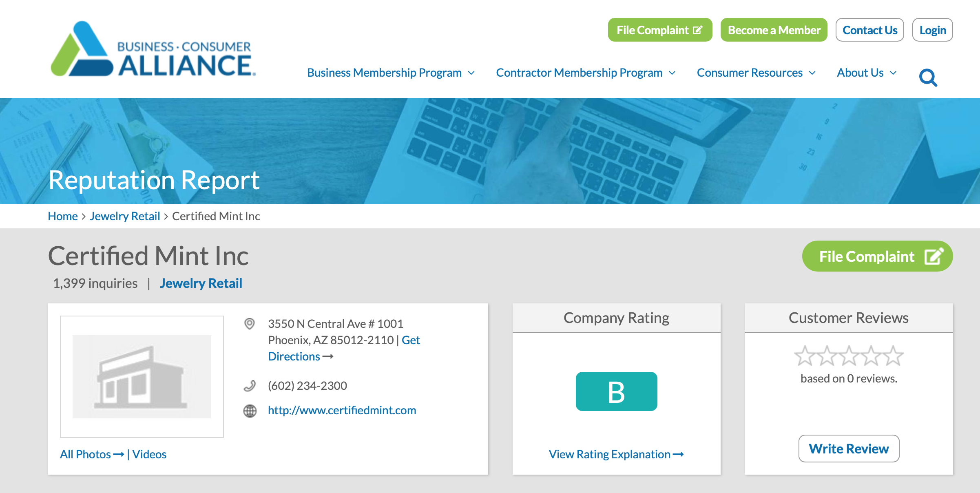Viewport: 980px width, 493px height.
Task: Click phone number (602) 234-2300
Action: pos(307,386)
